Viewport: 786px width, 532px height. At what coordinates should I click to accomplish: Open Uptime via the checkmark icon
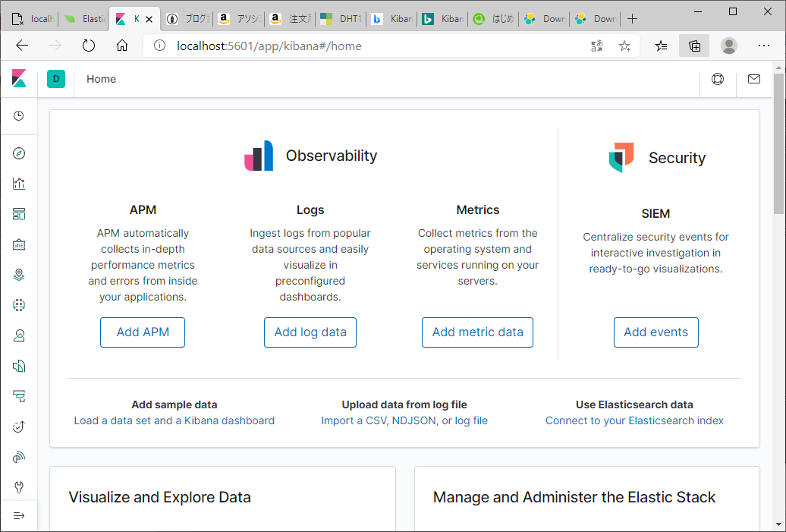click(x=18, y=427)
